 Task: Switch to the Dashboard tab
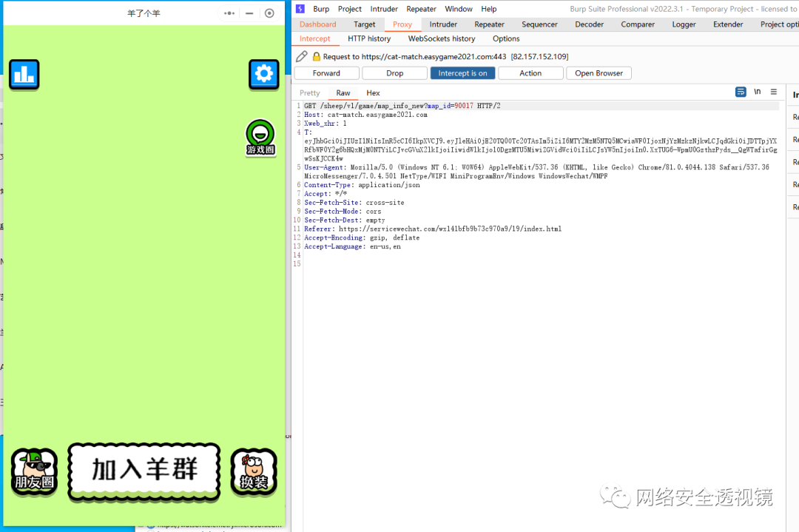click(x=318, y=24)
